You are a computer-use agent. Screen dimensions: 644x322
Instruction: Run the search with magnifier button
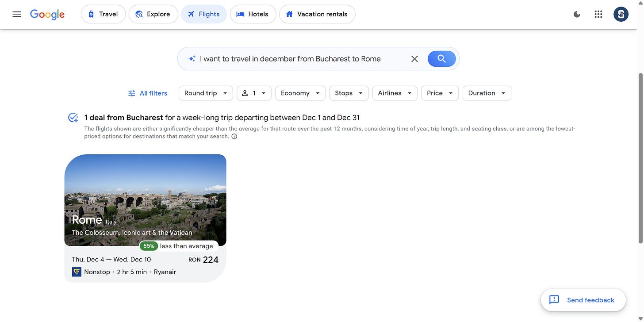pyautogui.click(x=441, y=59)
